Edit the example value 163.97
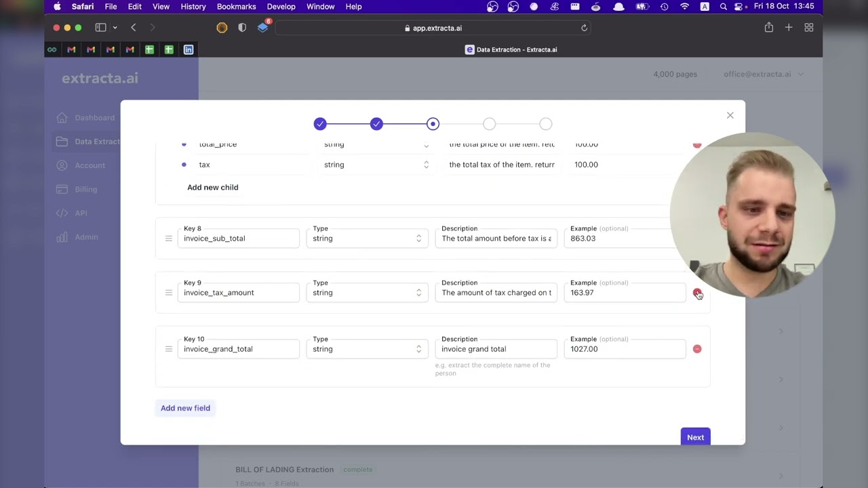This screenshot has height=488, width=868. [625, 293]
